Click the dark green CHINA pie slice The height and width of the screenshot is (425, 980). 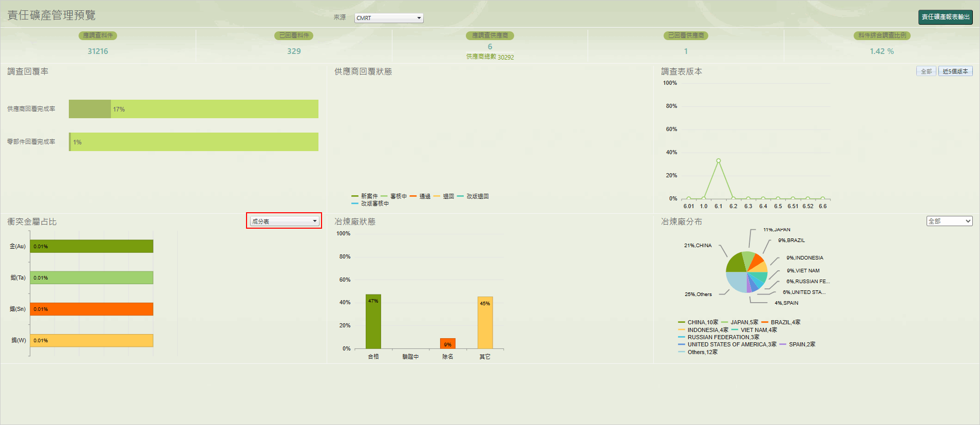(x=736, y=263)
